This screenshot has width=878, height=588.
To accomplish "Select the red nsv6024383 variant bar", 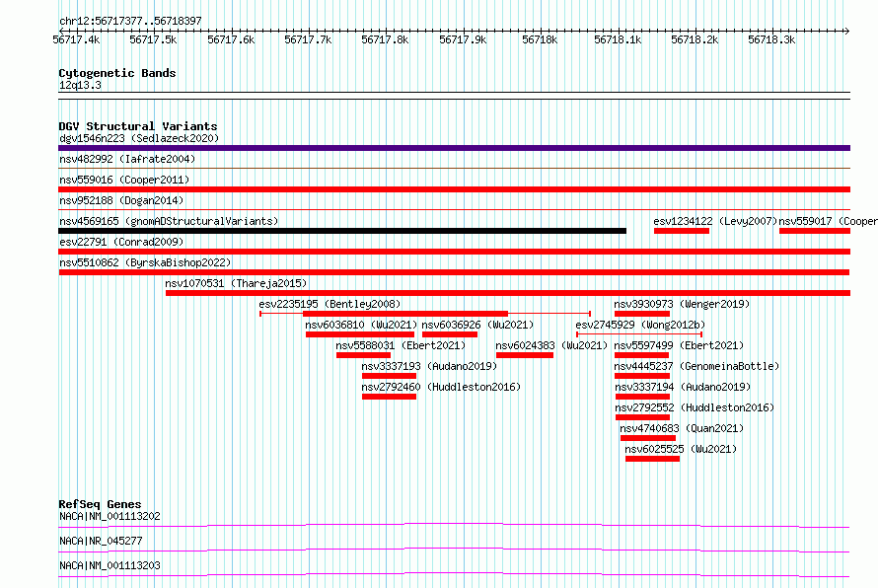I will click(x=525, y=355).
